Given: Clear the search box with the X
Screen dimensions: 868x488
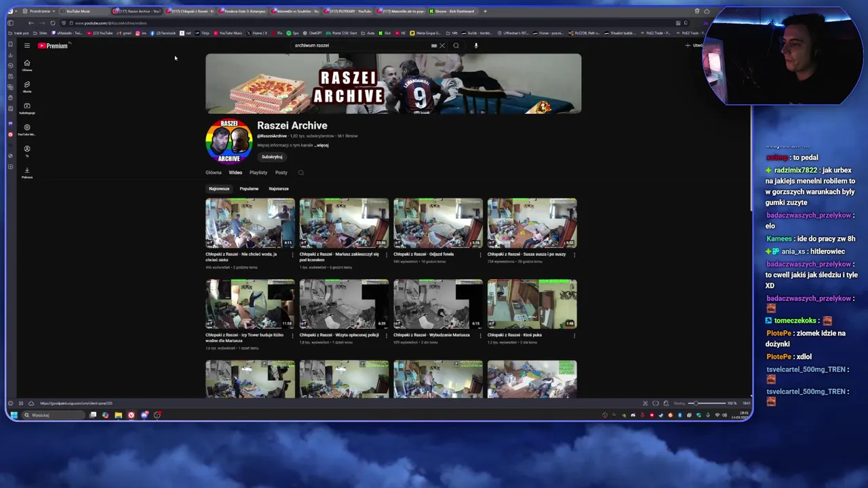Looking at the screenshot, I should click(x=442, y=45).
